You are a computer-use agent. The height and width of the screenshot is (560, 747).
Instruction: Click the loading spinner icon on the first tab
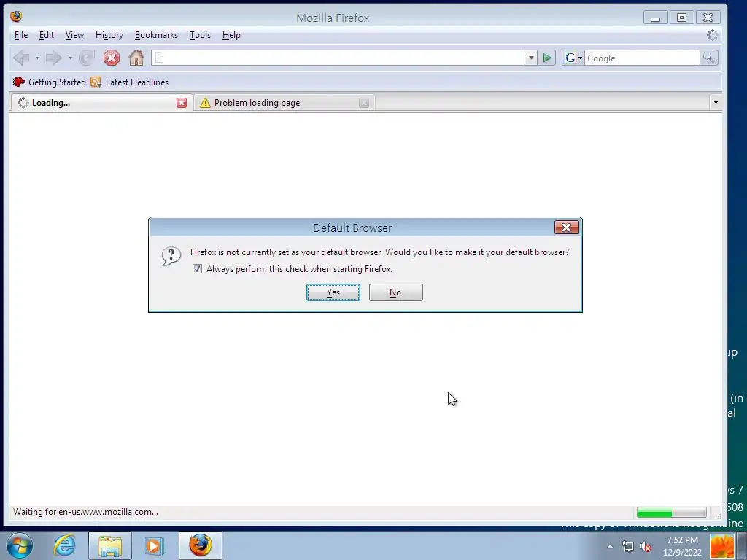click(x=23, y=103)
